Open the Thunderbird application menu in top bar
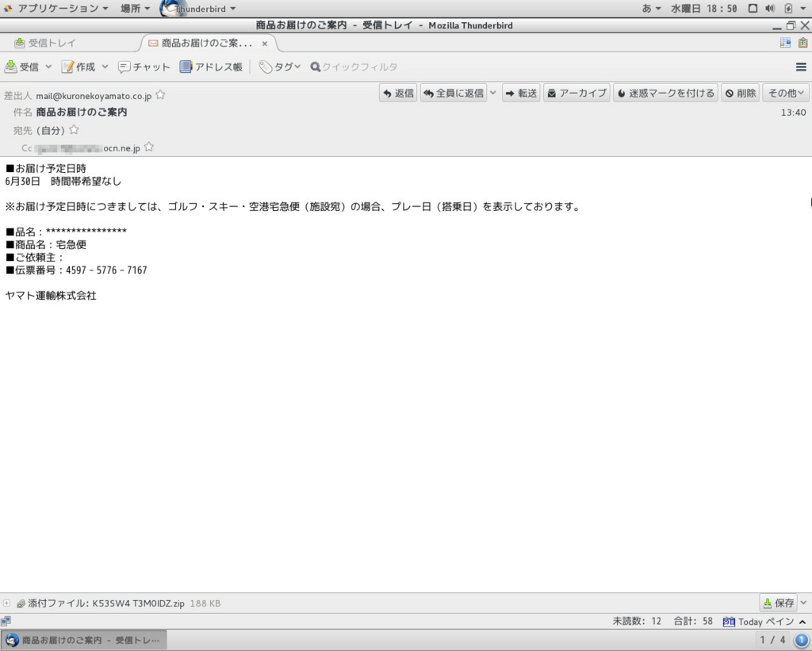The height and width of the screenshot is (651, 812). (199, 8)
